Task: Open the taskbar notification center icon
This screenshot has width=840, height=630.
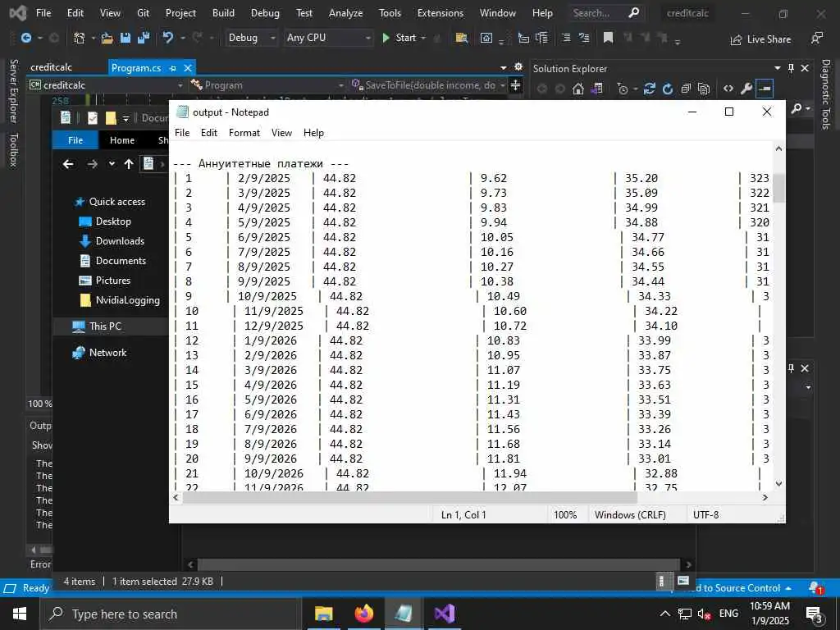Action: pos(815,615)
